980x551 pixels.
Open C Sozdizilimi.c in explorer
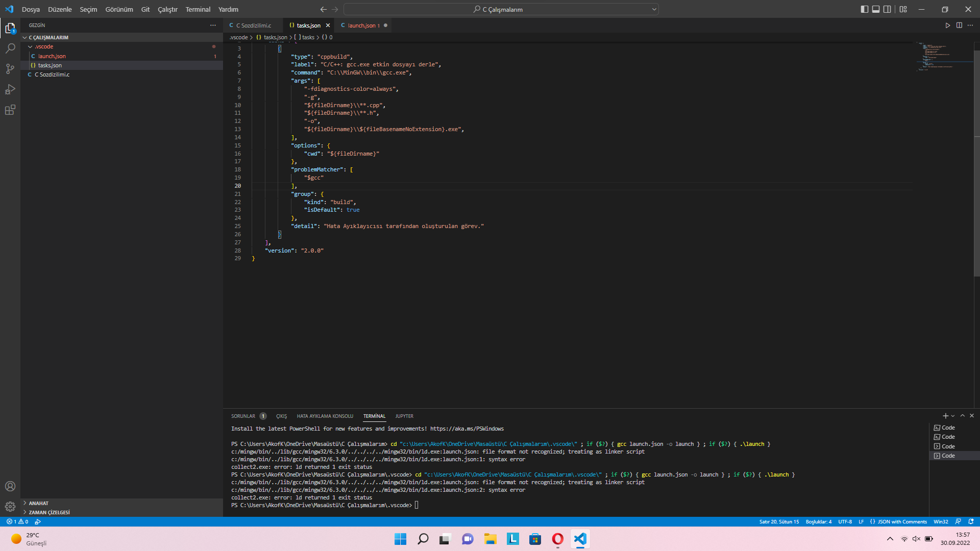pyautogui.click(x=52, y=74)
